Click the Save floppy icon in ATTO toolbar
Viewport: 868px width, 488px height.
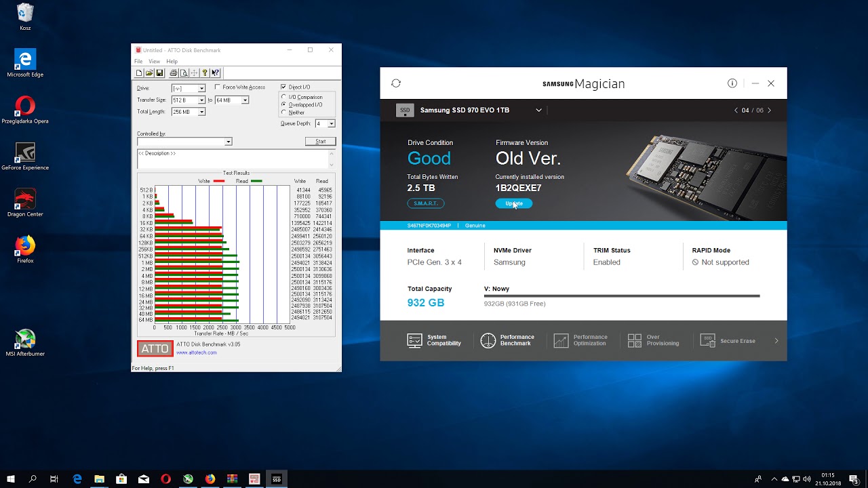point(159,73)
